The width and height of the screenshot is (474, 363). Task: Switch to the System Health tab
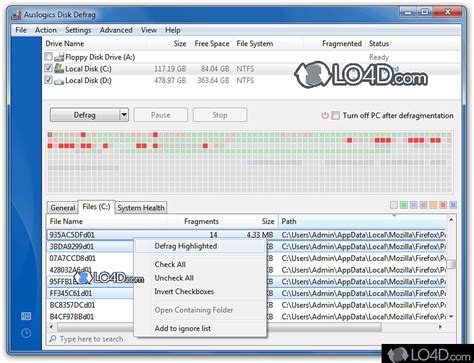point(141,208)
